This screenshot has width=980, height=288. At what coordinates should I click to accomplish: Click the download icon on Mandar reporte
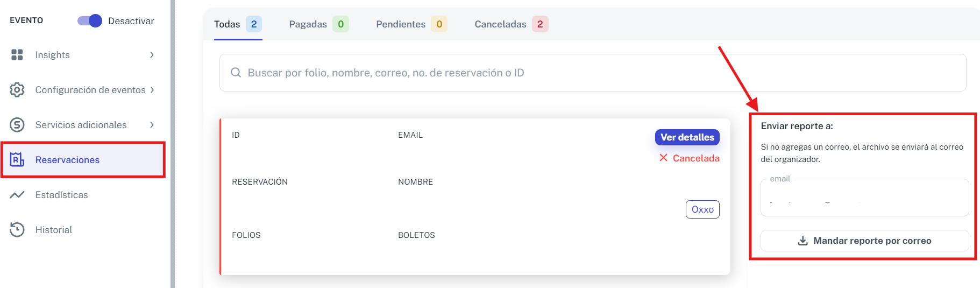(x=803, y=241)
